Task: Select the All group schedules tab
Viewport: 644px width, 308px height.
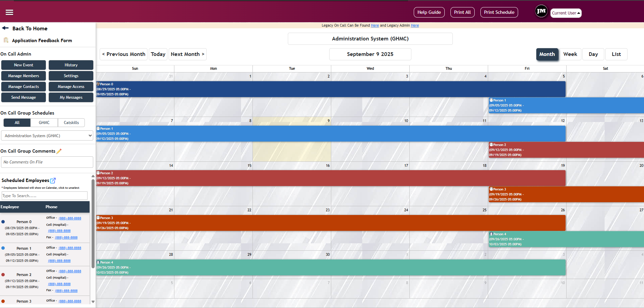Action: pyautogui.click(x=17, y=123)
